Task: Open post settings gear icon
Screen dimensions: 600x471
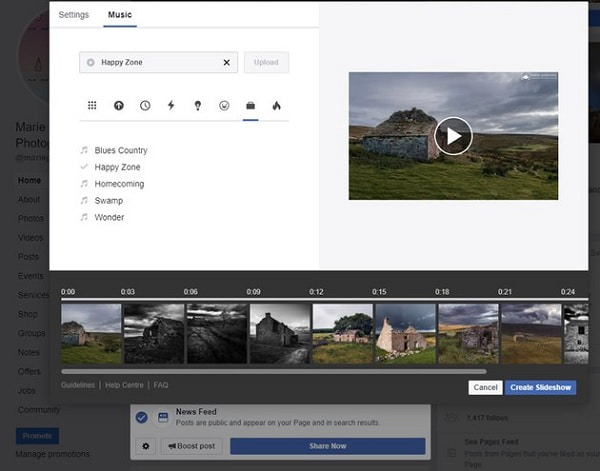Action: pos(146,446)
